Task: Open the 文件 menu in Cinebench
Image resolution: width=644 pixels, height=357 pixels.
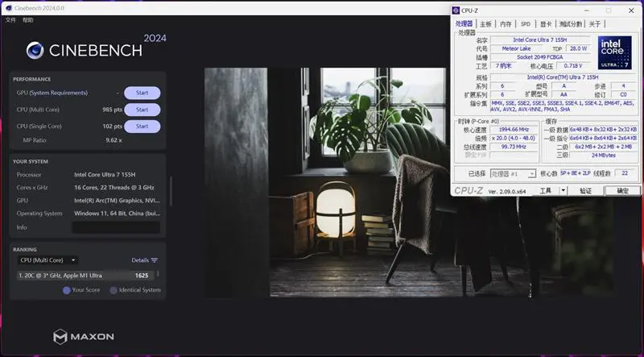Action: [10, 19]
